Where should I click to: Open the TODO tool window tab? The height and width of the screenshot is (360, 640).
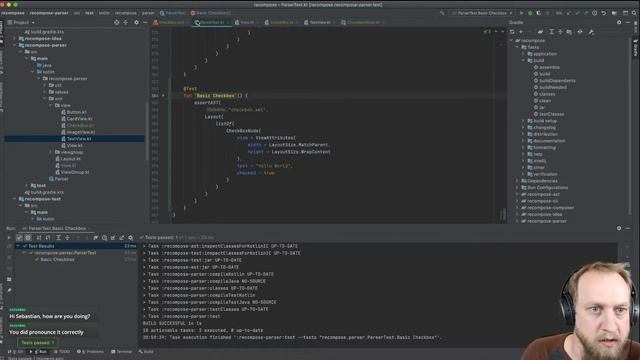[62, 351]
